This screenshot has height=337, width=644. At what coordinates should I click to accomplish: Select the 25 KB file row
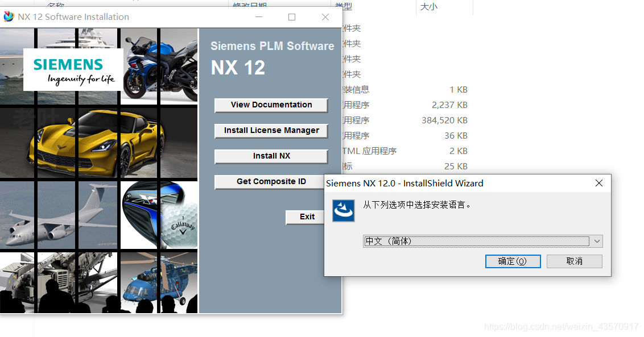[x=404, y=167]
